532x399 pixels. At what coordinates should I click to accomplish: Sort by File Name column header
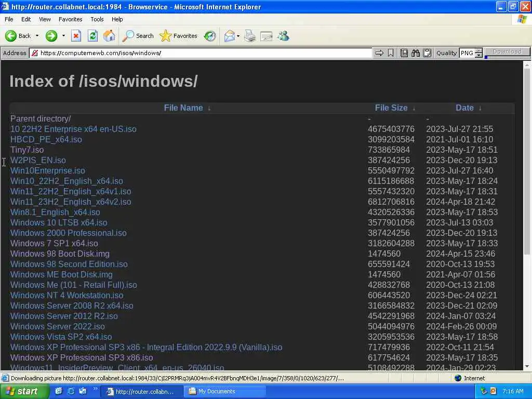point(183,108)
